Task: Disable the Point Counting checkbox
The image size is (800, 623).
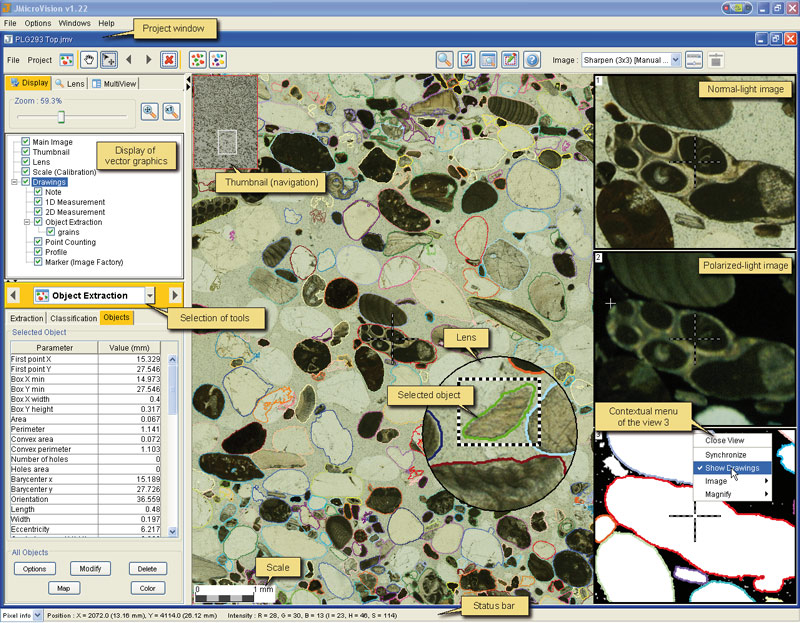Action: (38, 242)
